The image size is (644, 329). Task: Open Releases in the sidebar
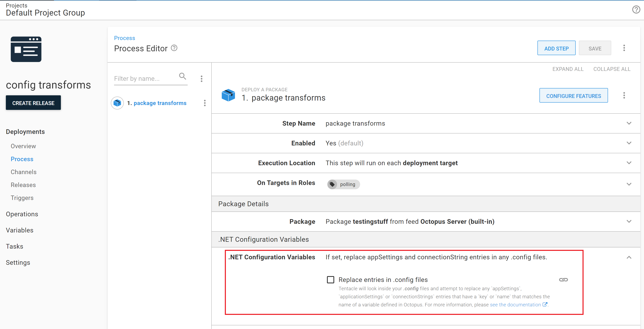click(23, 185)
